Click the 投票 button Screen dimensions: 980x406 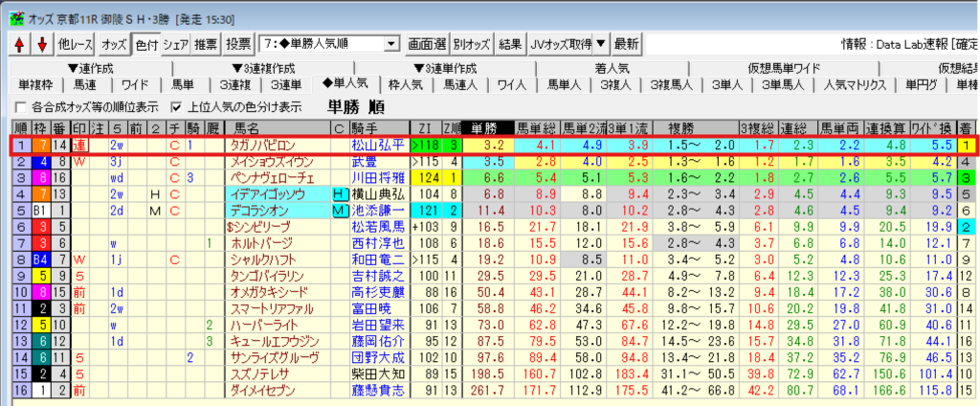(x=238, y=44)
